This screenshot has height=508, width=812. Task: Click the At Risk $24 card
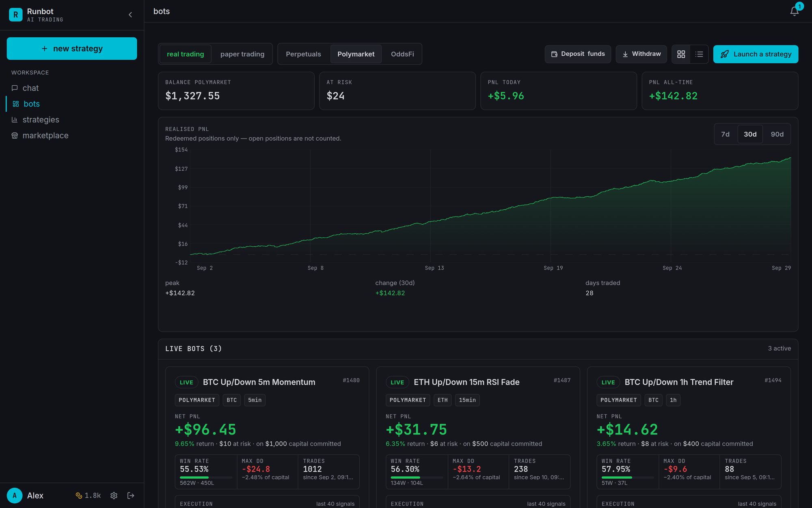pyautogui.click(x=397, y=91)
